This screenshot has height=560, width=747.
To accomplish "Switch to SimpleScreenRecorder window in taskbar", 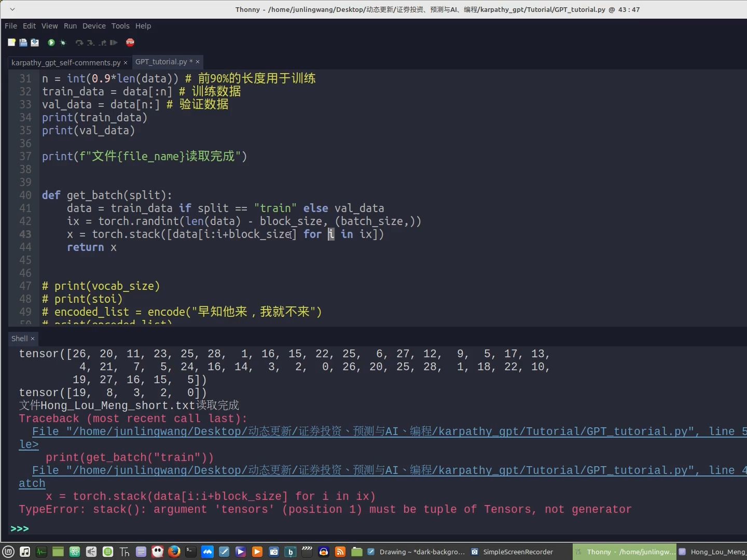I will (520, 552).
